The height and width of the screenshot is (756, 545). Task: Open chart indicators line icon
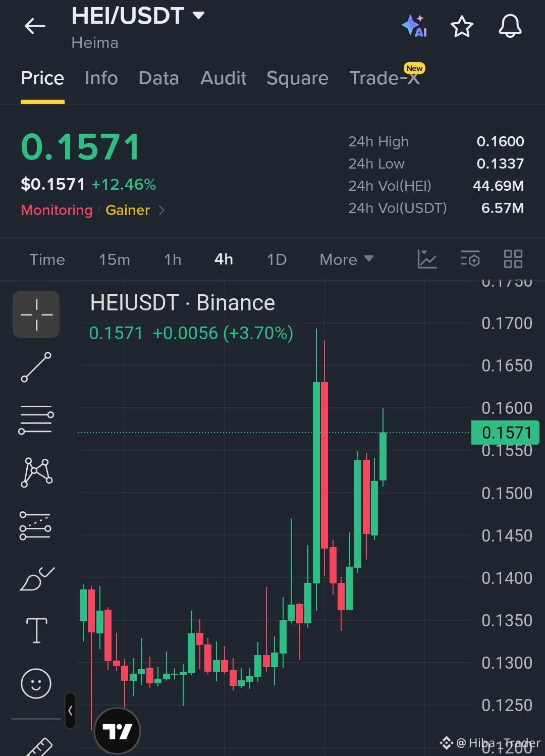point(427,259)
